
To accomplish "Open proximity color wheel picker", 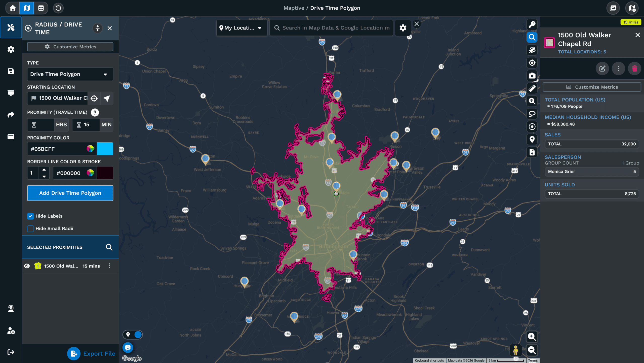I will coord(90,149).
